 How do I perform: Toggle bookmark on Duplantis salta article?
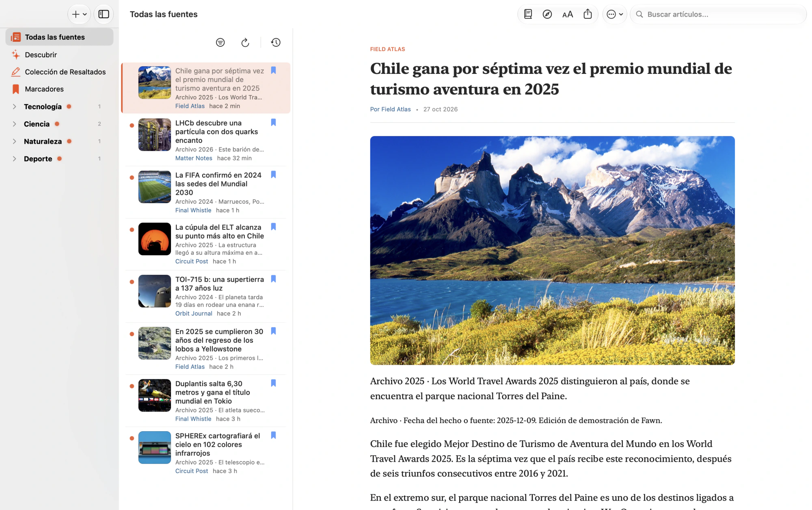click(x=273, y=383)
